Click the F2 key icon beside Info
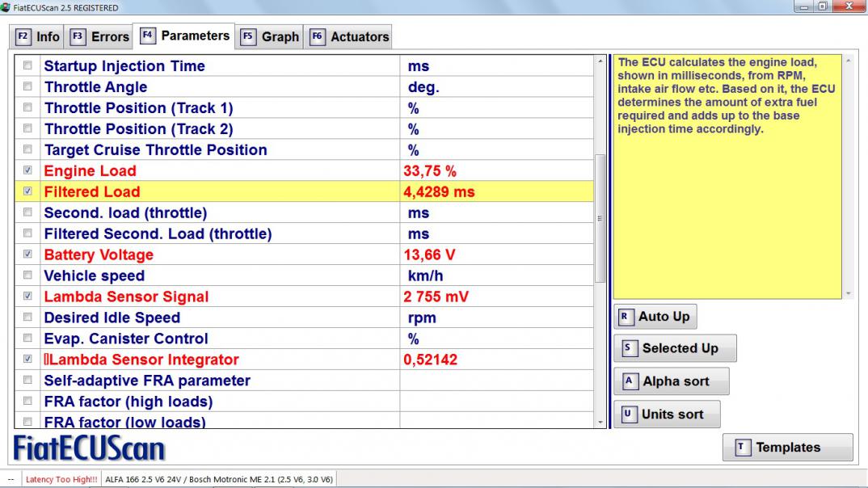The height and width of the screenshot is (488, 868). [23, 37]
